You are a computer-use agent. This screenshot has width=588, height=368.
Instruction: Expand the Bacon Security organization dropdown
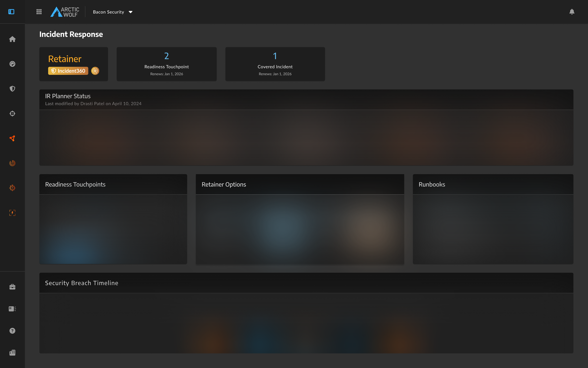(113, 12)
